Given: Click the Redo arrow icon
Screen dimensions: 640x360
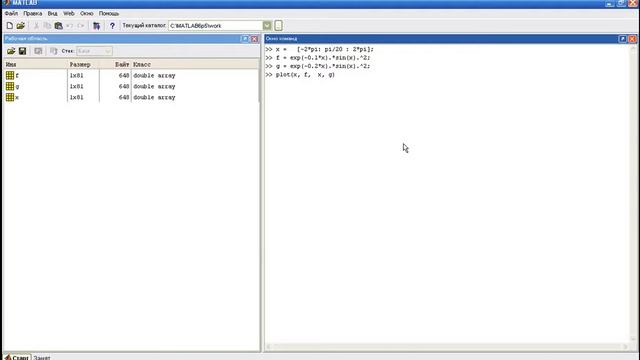Looking at the screenshot, I should (x=81, y=26).
